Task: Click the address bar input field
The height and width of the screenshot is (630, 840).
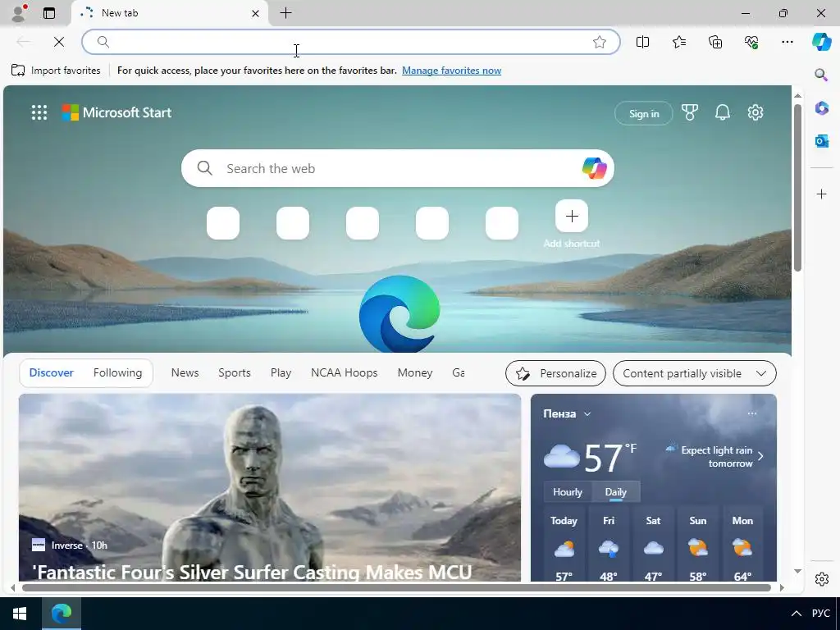Action: (x=351, y=42)
